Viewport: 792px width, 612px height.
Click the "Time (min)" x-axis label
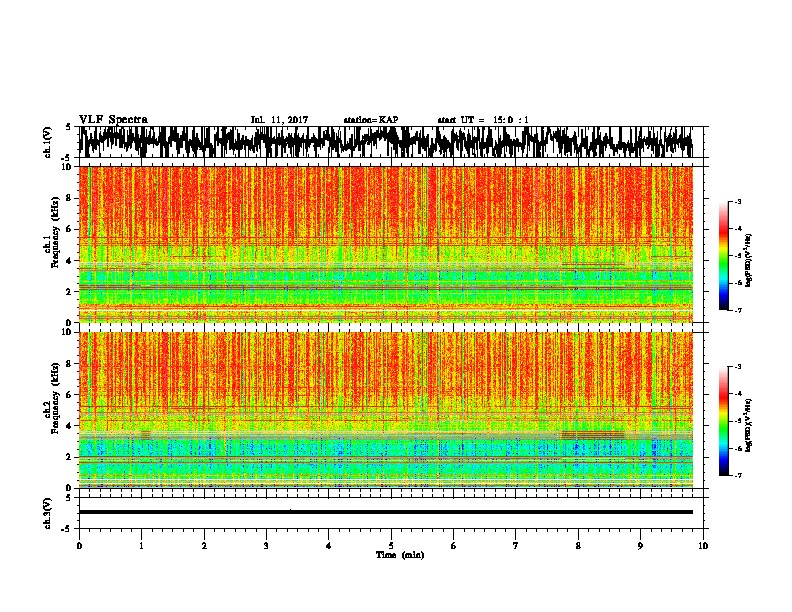click(x=400, y=555)
